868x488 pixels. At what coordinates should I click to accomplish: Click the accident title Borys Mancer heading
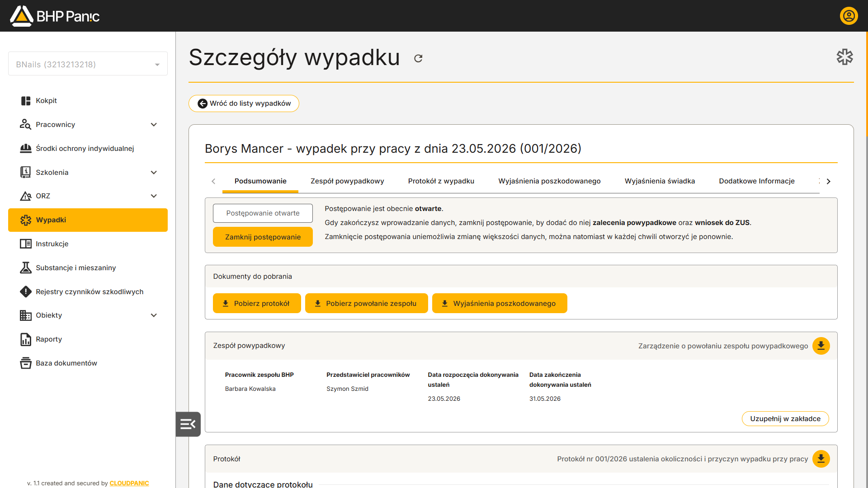click(x=393, y=149)
